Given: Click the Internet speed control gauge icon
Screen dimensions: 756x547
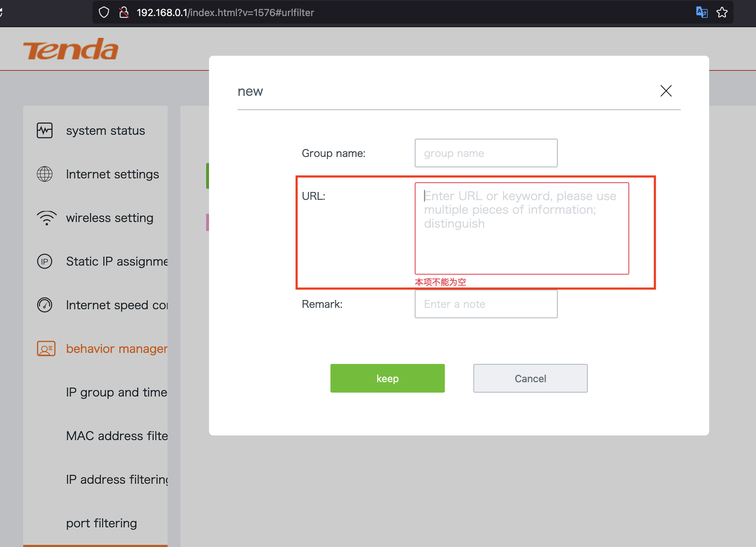Looking at the screenshot, I should (x=45, y=305).
